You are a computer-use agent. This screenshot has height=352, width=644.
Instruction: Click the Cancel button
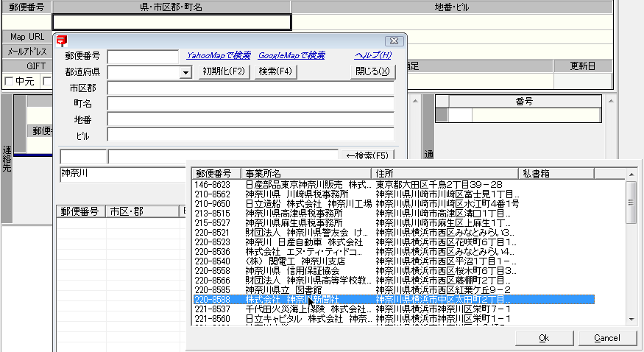click(607, 338)
